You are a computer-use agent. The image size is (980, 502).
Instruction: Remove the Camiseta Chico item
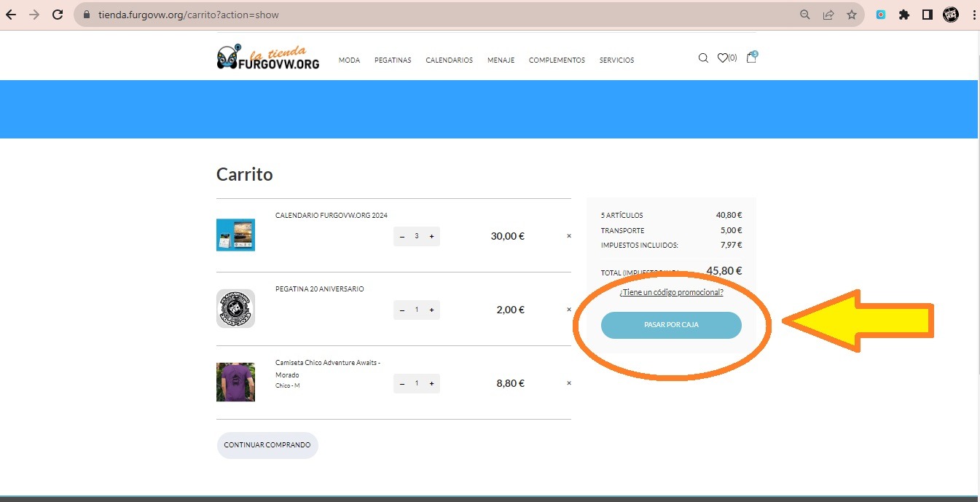coord(569,383)
